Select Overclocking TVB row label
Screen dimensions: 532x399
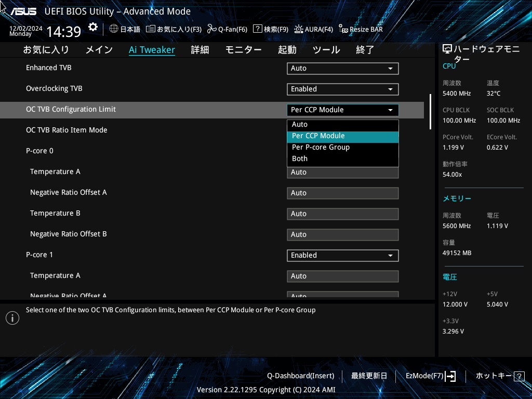pyautogui.click(x=54, y=88)
